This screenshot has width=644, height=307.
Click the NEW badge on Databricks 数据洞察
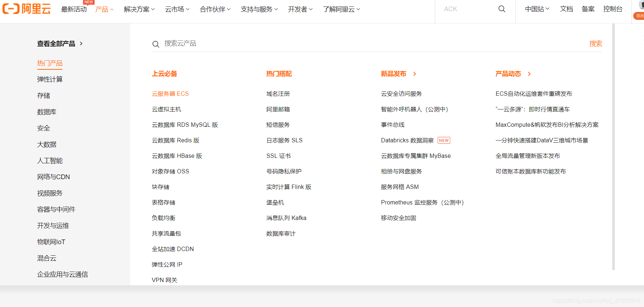coord(444,140)
